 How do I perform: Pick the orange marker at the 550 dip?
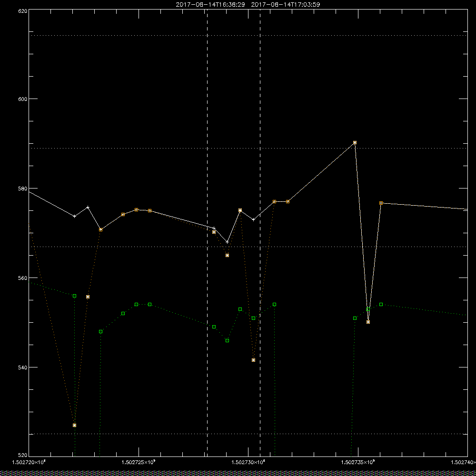point(368,322)
